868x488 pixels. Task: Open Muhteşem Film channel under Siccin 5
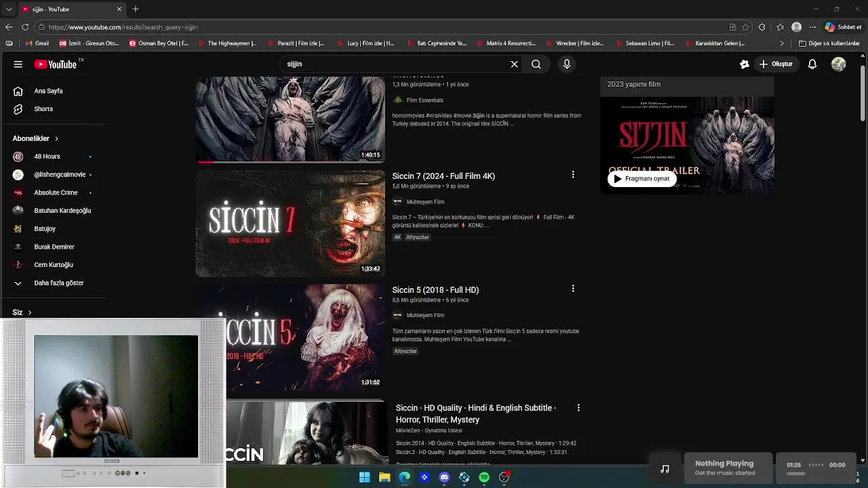425,315
